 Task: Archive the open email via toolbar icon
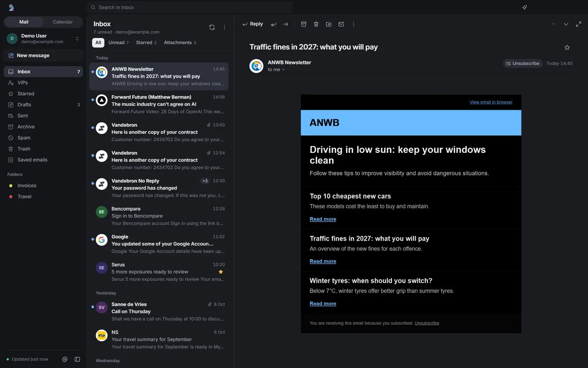click(x=303, y=24)
